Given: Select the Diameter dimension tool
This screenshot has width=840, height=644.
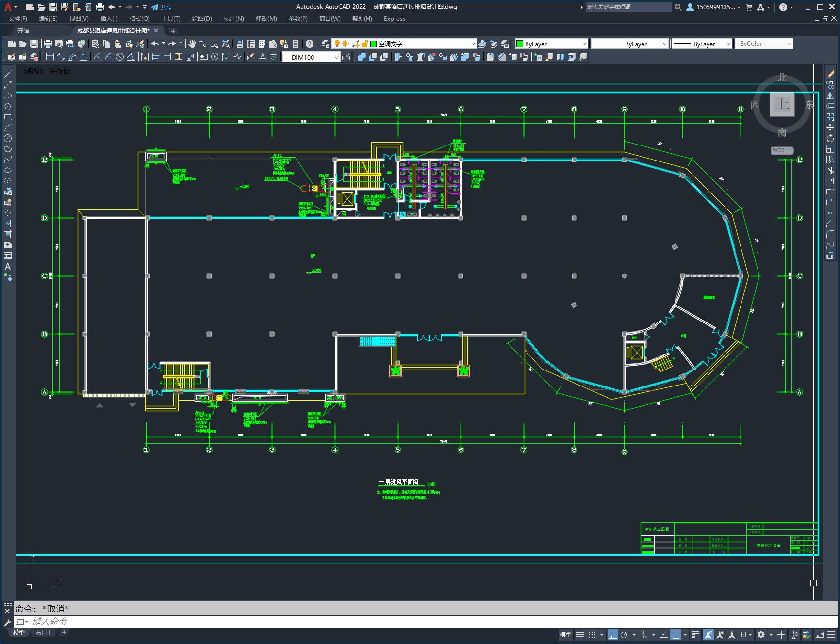Looking at the screenshot, I should (x=120, y=57).
